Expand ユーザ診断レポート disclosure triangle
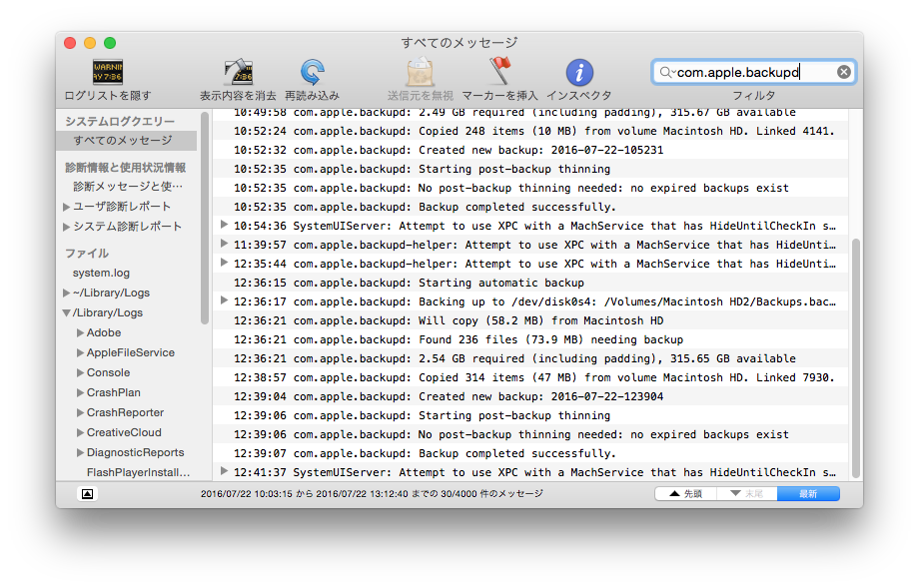This screenshot has height=588, width=919. 66,207
